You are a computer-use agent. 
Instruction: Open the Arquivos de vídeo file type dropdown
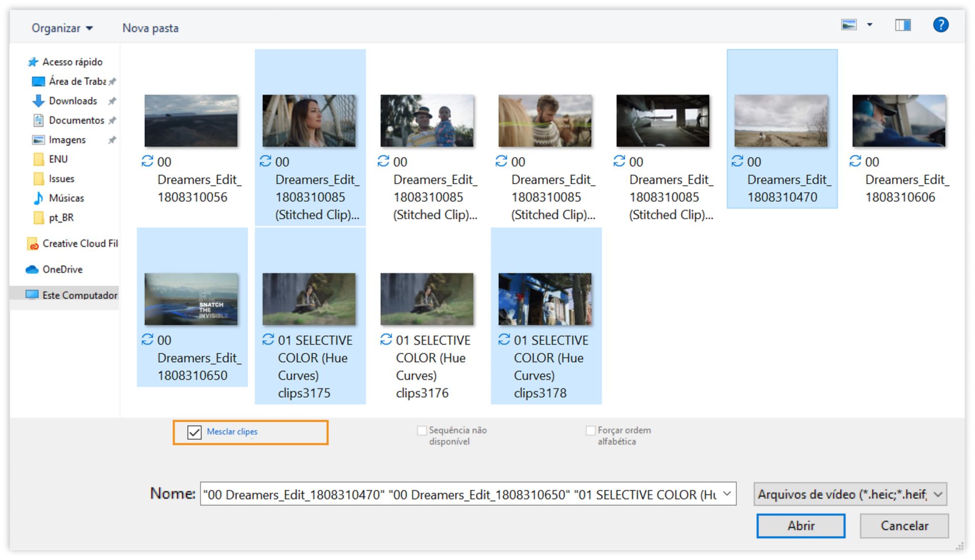pyautogui.click(x=848, y=493)
